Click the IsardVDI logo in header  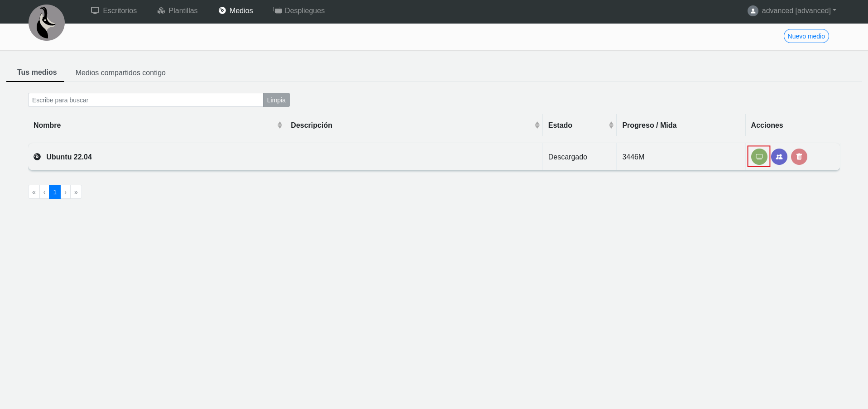(47, 23)
